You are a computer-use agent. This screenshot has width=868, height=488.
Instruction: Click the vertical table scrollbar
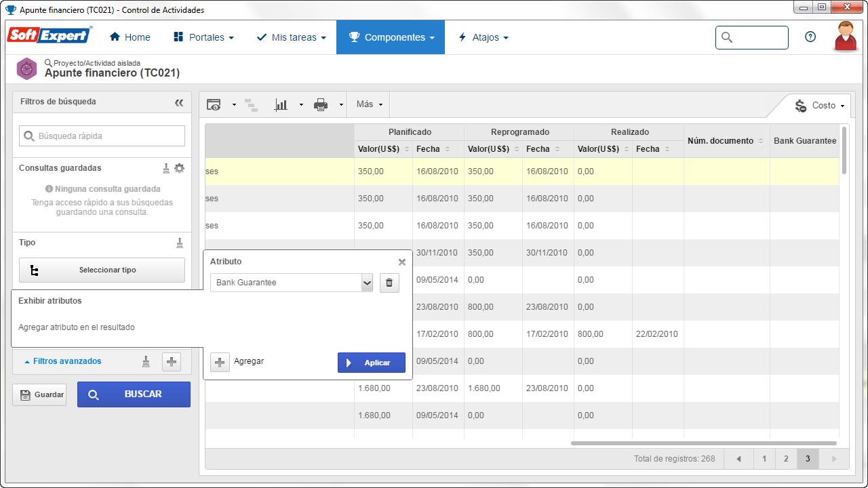(x=844, y=150)
